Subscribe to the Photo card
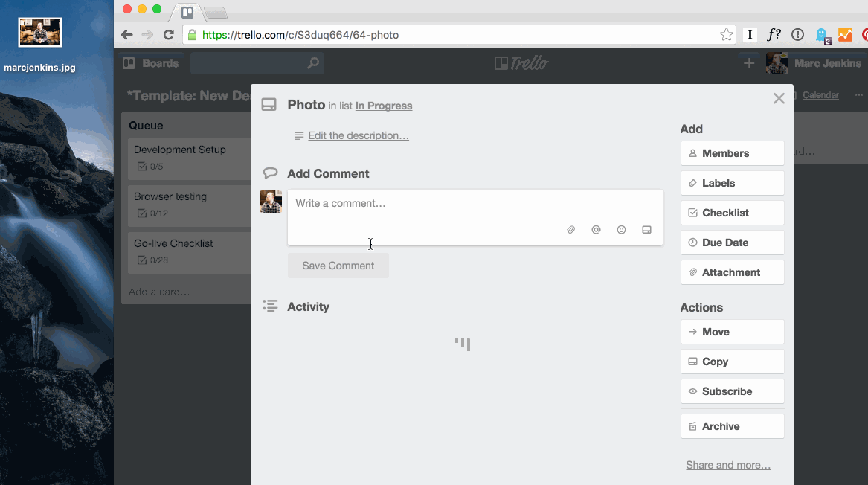This screenshot has height=485, width=868. [x=732, y=391]
